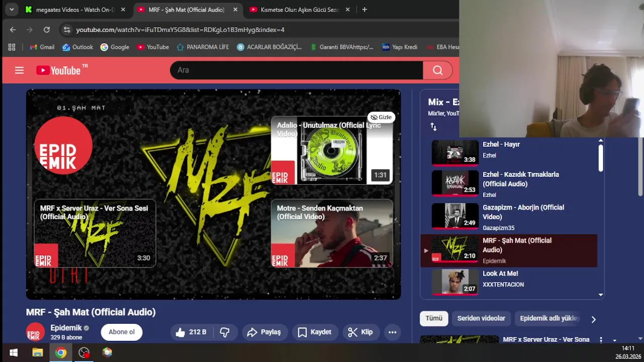Open the Windows Start menu
Viewport: 644px width, 362px height.
pyautogui.click(x=14, y=352)
